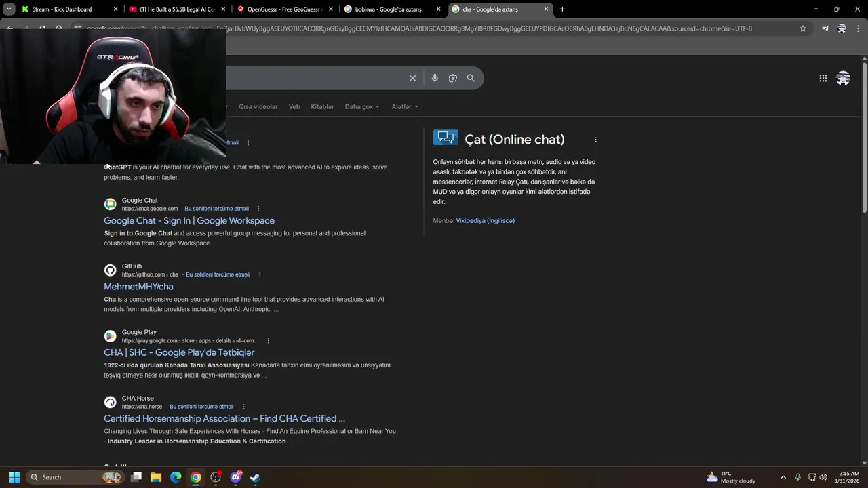Select the Veb search filter
868x488 pixels.
294,106
